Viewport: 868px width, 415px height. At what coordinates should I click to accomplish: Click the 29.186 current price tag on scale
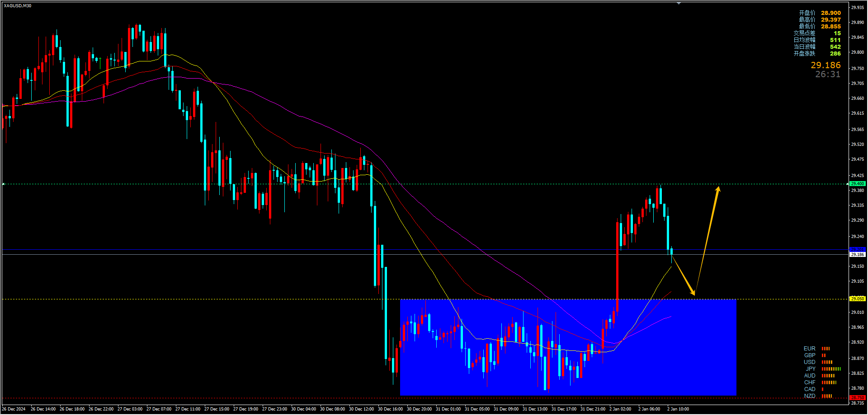[857, 255]
